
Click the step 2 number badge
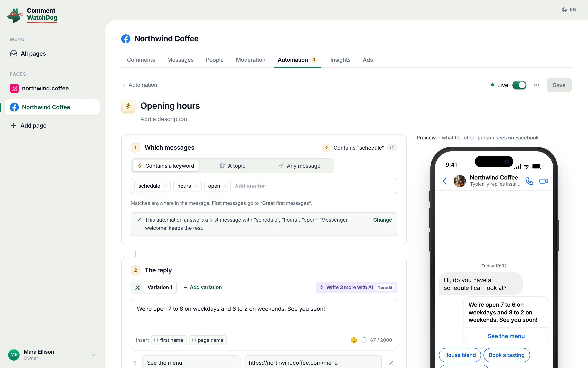[x=136, y=270]
